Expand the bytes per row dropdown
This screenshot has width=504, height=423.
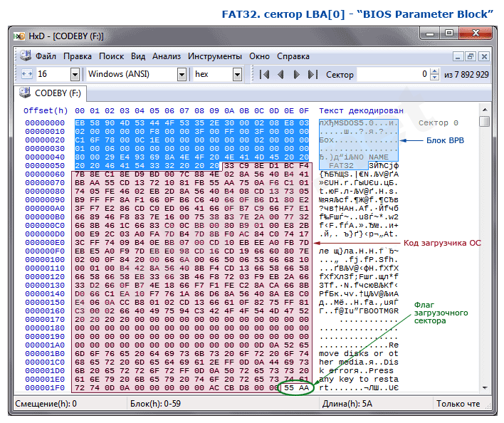75,74
